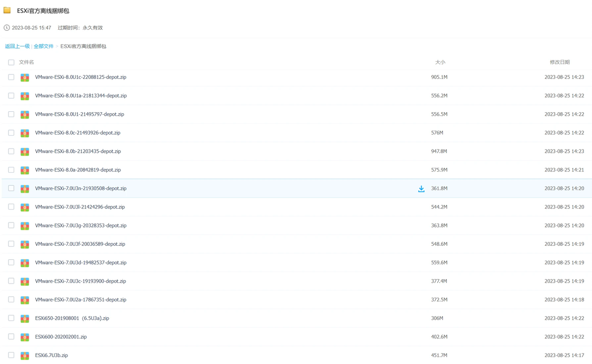Check the box for VMware-ESXi-8.0U1-21495797-depot.zip
This screenshot has width=592, height=364.
(11, 114)
